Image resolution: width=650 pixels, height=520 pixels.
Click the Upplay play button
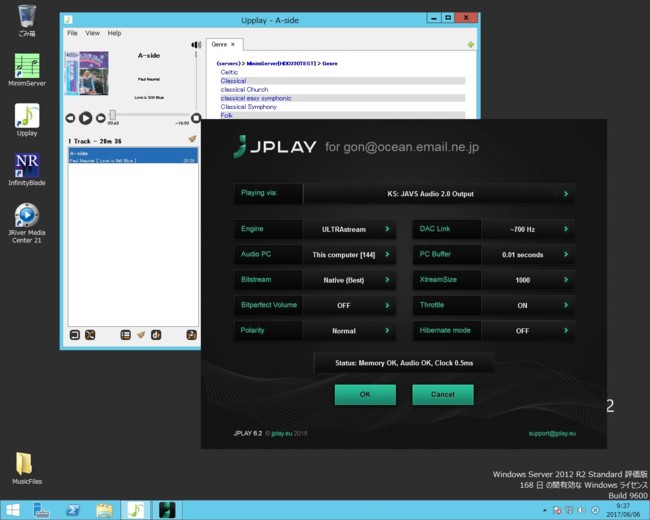point(86,118)
